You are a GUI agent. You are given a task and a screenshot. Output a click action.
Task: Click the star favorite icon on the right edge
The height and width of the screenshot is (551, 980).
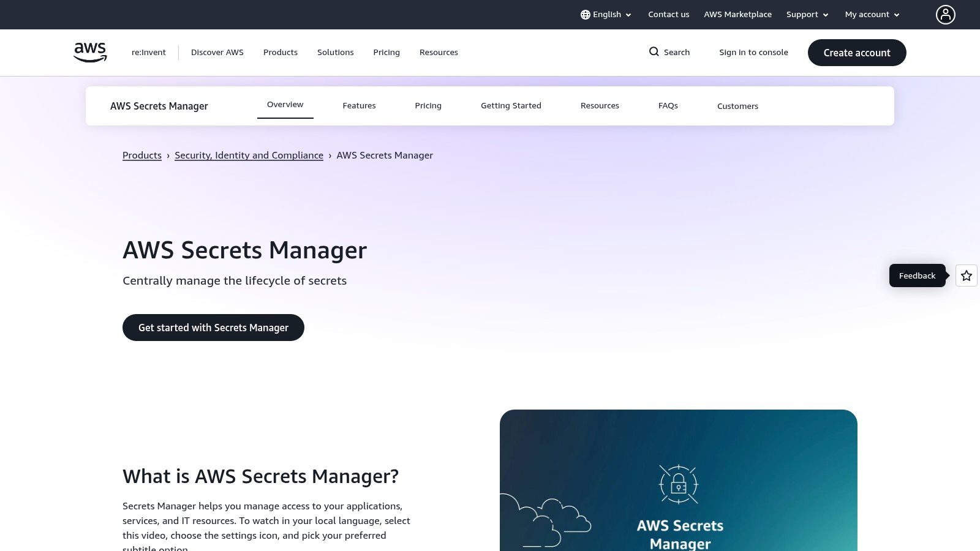(x=966, y=275)
